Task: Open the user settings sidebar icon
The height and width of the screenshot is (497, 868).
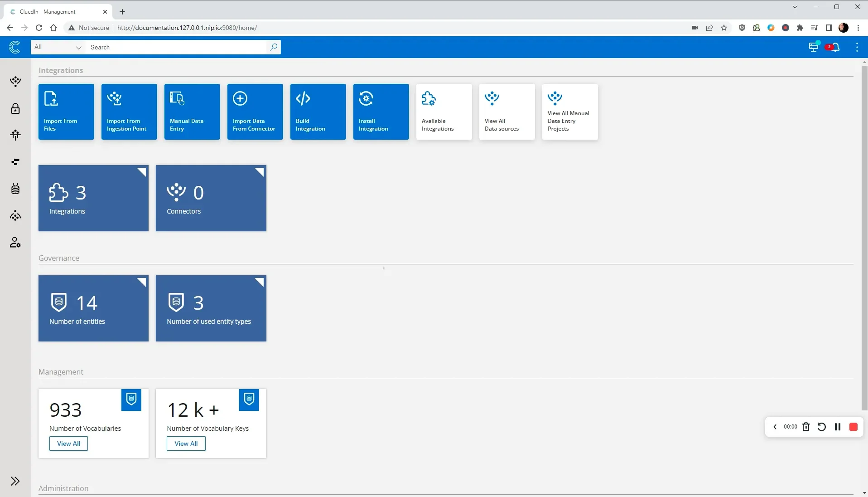Action: [x=15, y=242]
